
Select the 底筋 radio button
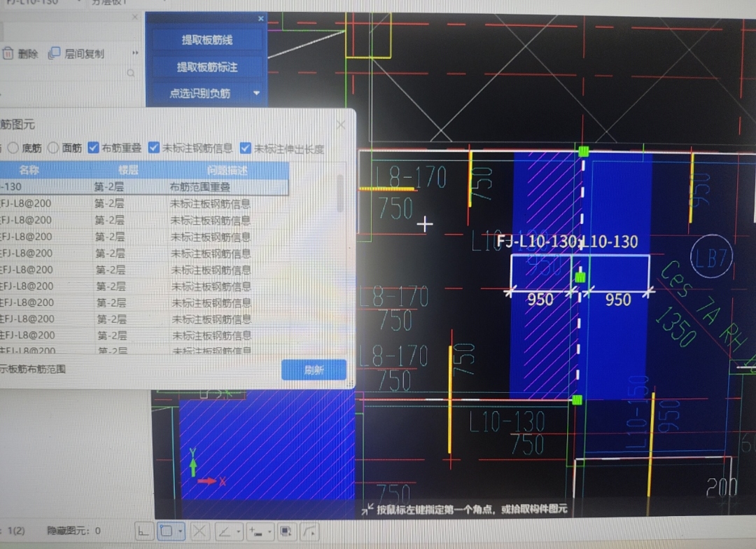click(13, 148)
